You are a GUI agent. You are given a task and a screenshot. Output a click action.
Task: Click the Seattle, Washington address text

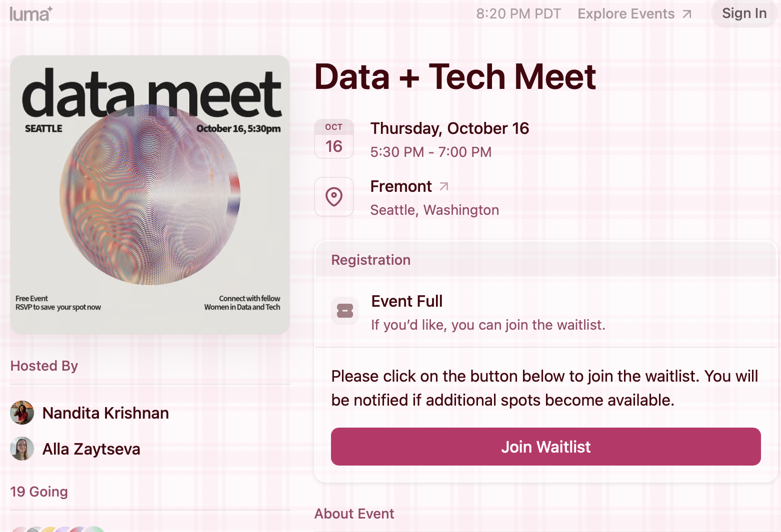[434, 210]
